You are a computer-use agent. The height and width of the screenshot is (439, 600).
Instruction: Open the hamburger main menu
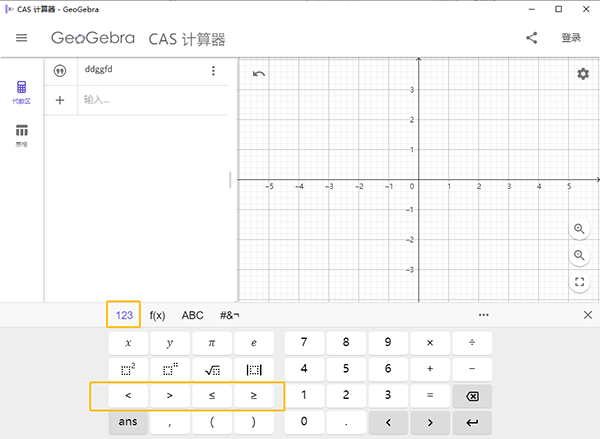click(x=21, y=38)
